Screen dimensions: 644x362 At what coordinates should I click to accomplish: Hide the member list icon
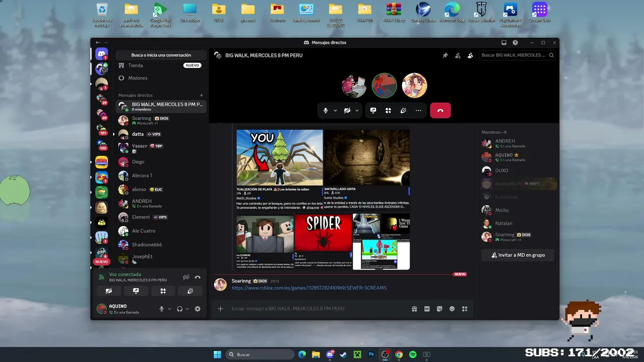coord(470,55)
